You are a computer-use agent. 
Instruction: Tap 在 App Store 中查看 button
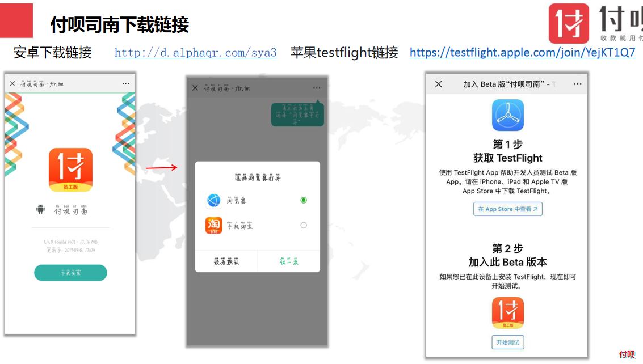pyautogui.click(x=508, y=209)
